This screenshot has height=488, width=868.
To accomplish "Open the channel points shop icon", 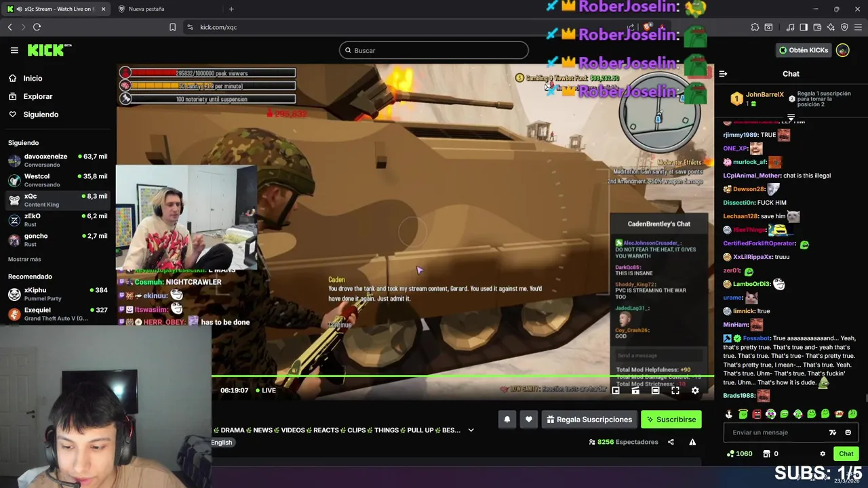I will click(767, 453).
